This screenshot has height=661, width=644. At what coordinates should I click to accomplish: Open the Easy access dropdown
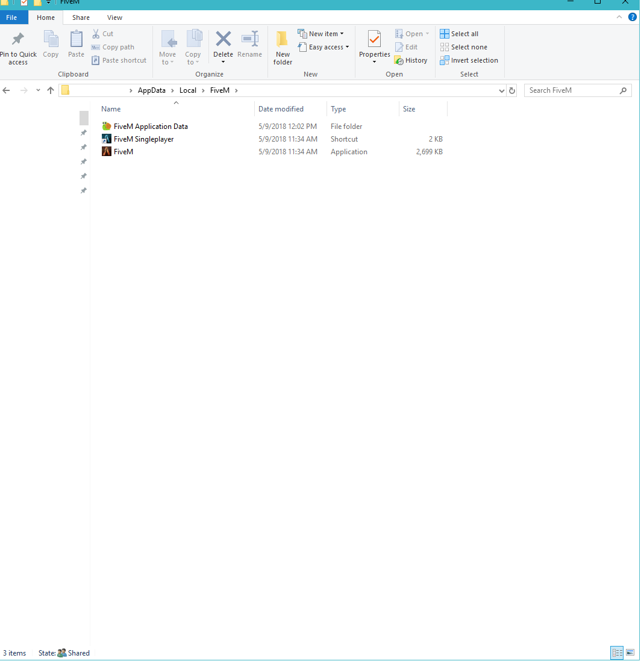324,47
